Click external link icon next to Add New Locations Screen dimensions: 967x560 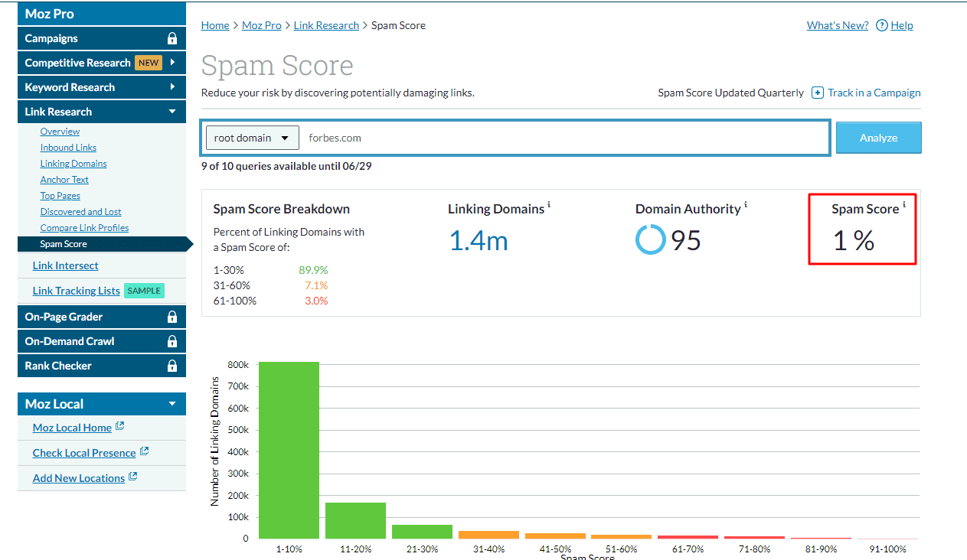[x=132, y=477]
